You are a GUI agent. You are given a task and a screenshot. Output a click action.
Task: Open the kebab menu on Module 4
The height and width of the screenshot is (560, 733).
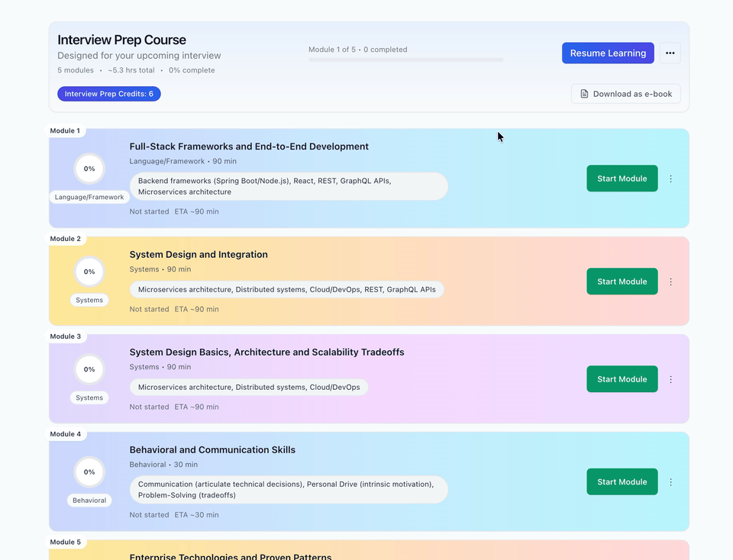[x=671, y=481]
